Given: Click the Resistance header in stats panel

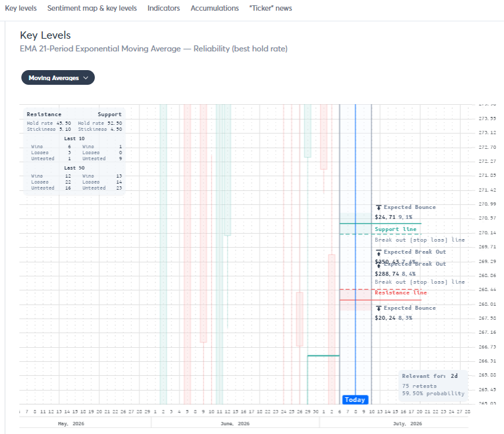Looking at the screenshot, I should tap(44, 114).
